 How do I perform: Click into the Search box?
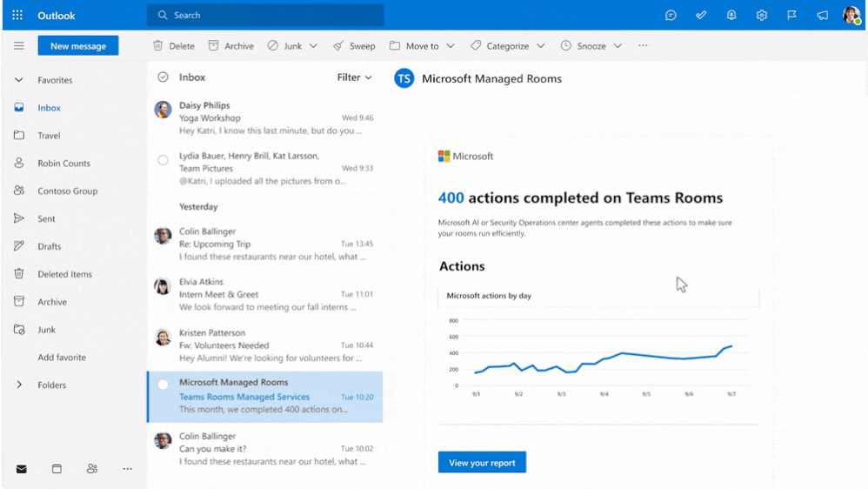(265, 15)
